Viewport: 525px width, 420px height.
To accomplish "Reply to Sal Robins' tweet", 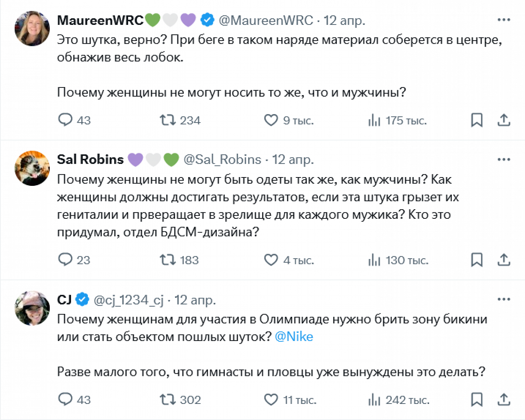I will click(x=65, y=260).
